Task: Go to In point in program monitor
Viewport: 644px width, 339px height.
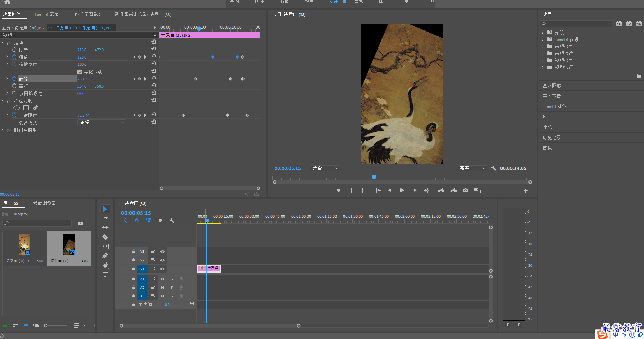Action: pos(378,190)
